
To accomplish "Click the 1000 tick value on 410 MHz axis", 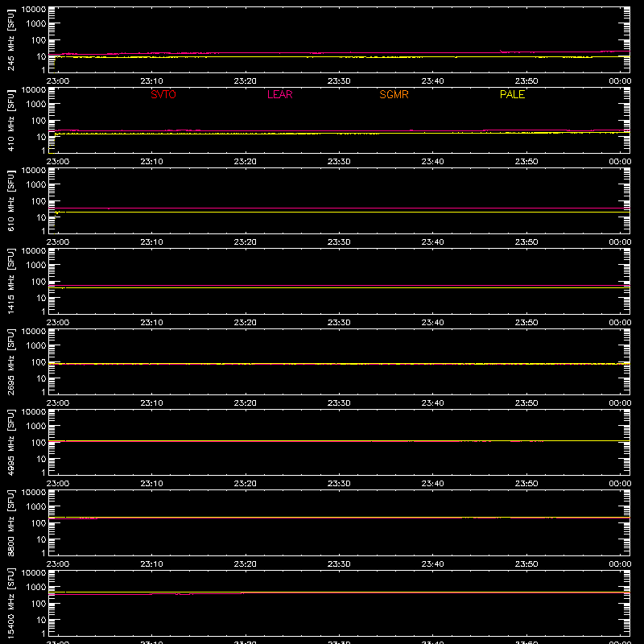I will coord(36,105).
